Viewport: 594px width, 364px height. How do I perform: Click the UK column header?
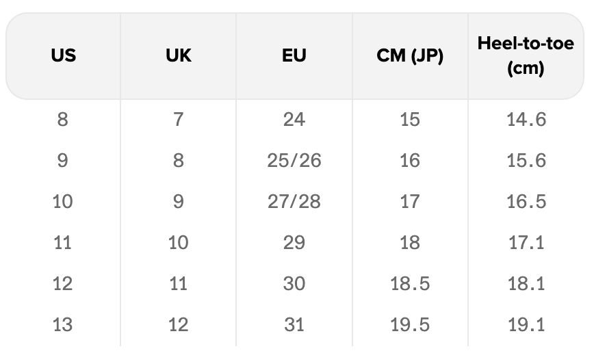[178, 56]
